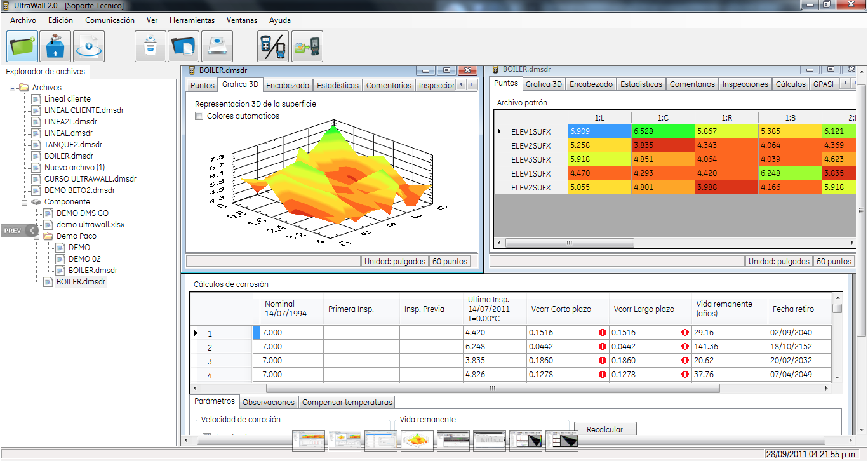Open the Ventanas menu

(242, 20)
